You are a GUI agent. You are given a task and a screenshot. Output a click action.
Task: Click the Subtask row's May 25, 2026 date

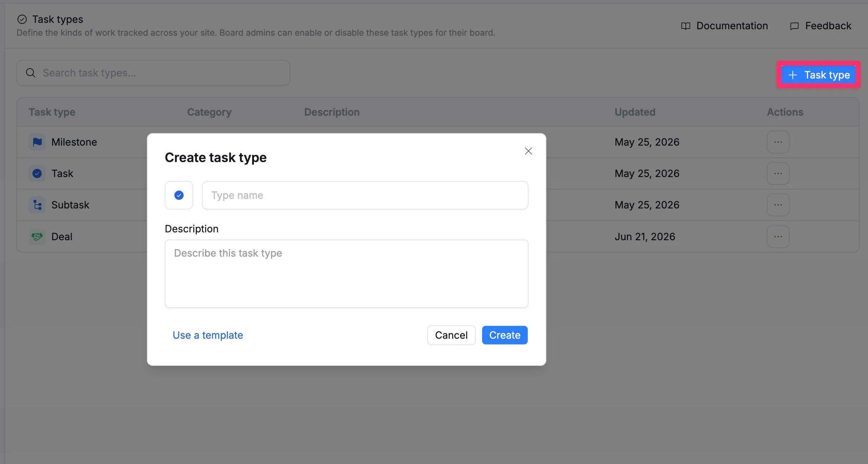point(647,205)
